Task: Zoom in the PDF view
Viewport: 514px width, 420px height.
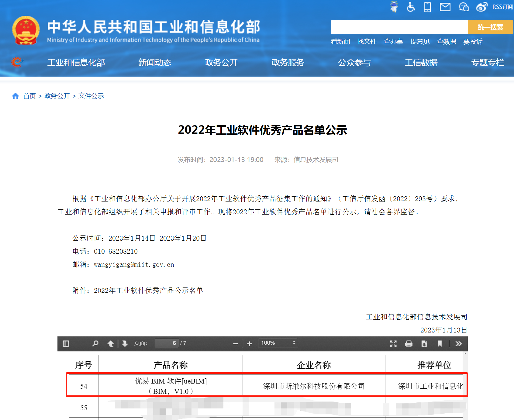Action: 250,343
